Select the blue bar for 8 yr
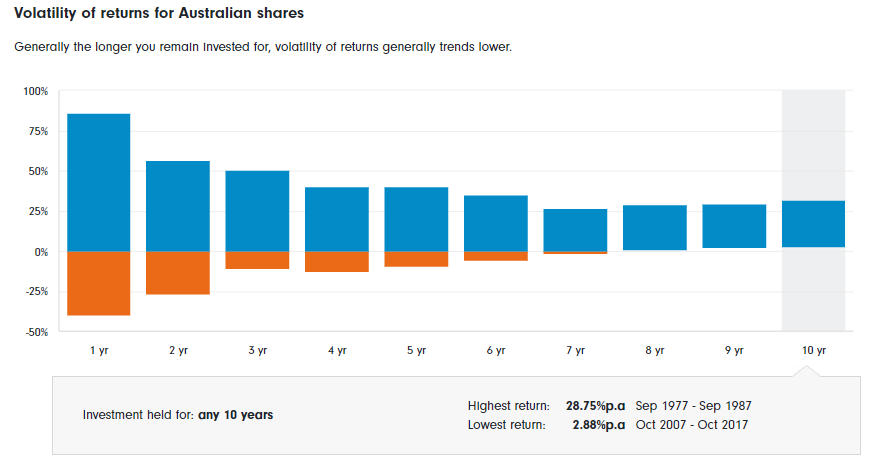This screenshot has height=467, width=875. point(655,227)
